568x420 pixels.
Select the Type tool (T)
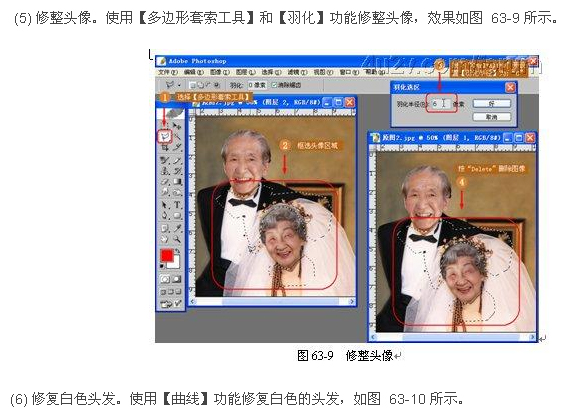click(x=177, y=204)
